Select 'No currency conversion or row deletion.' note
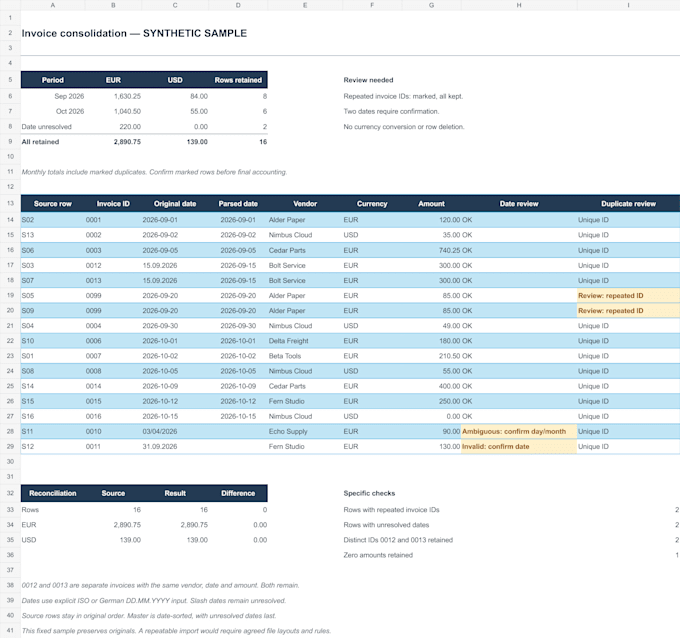Screen dimensions: 680x638 pyautogui.click(x=404, y=127)
